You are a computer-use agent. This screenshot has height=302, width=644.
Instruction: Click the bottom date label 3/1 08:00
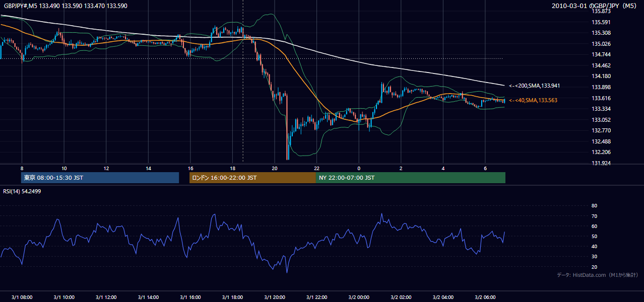tap(22, 297)
